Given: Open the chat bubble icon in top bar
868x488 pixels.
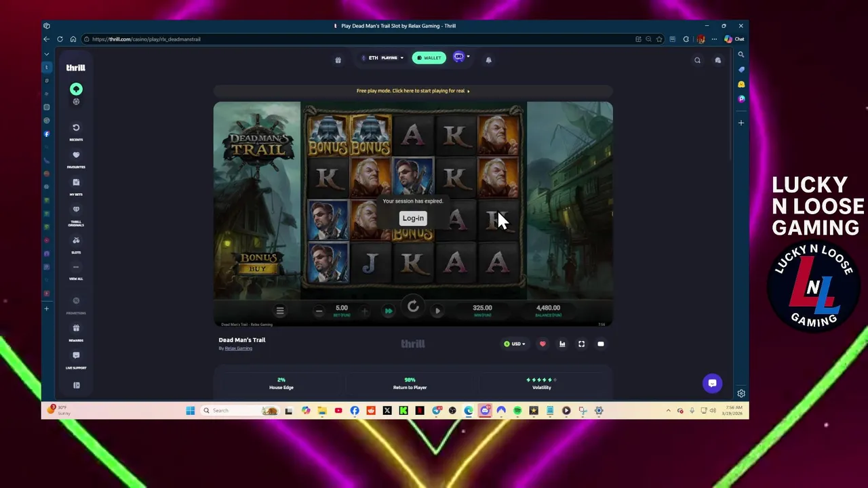Looking at the screenshot, I should [717, 60].
